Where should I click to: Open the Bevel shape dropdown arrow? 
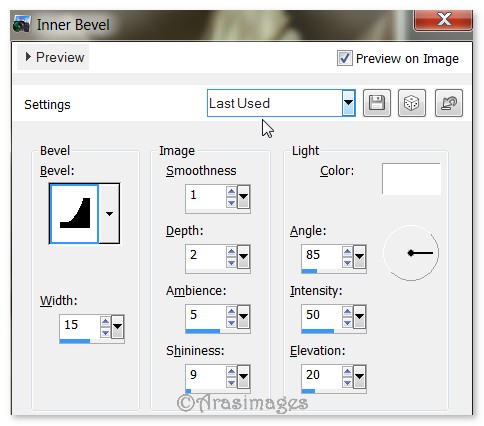tap(109, 213)
